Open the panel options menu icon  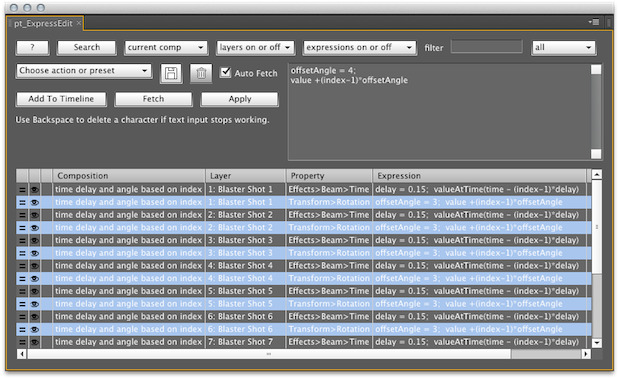[x=595, y=22]
